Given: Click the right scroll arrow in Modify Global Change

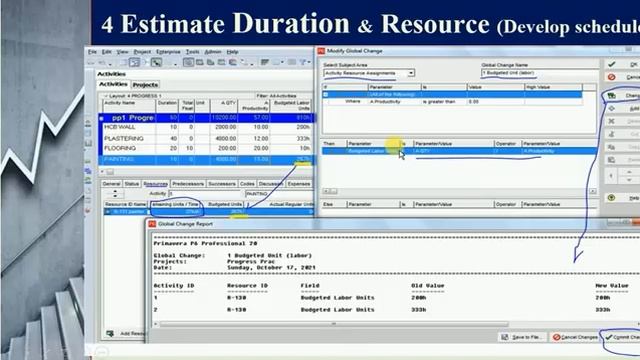Looking at the screenshot, I should pos(593,191).
